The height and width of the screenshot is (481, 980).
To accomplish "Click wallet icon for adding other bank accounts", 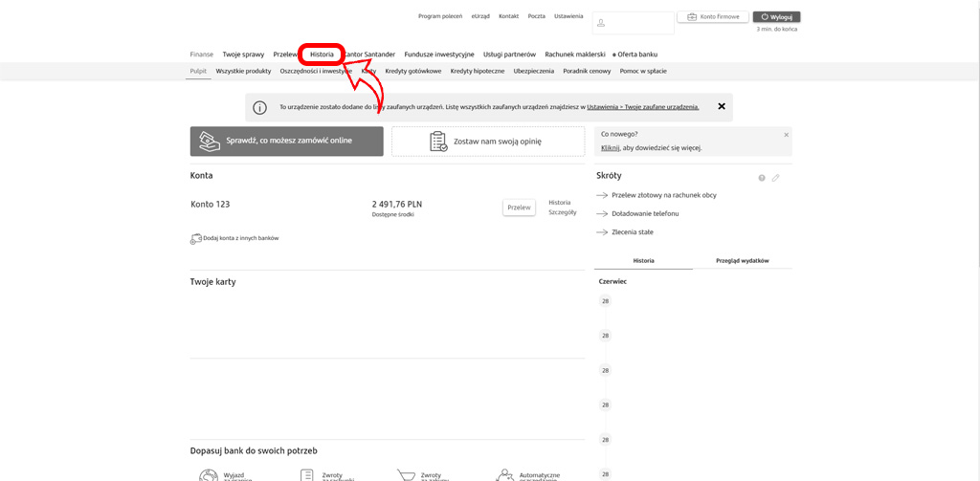I will click(x=196, y=238).
